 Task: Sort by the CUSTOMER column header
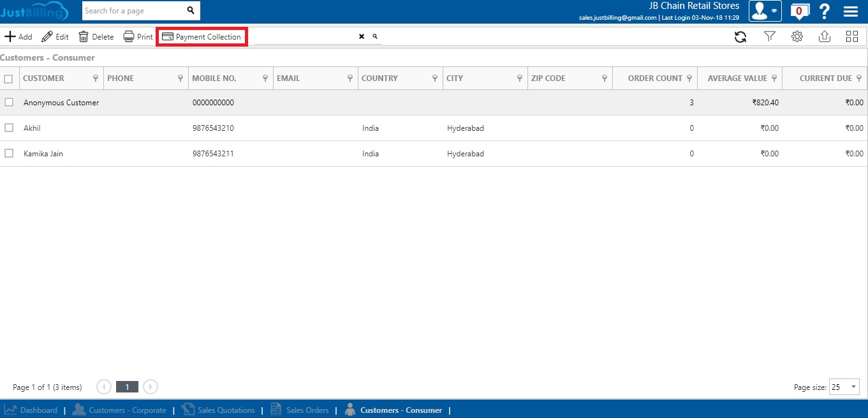coord(43,78)
